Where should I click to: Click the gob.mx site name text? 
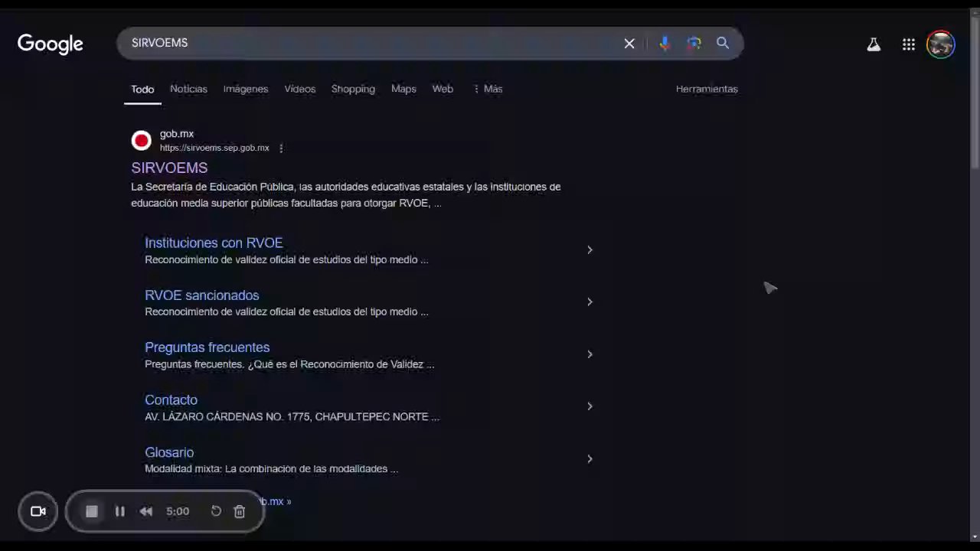[x=177, y=134]
